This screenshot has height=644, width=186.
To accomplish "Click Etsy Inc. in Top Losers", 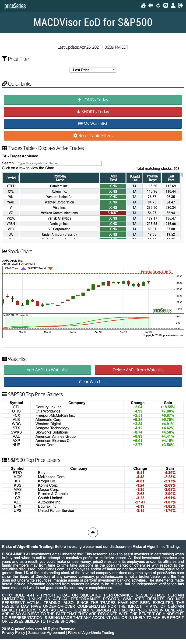I will (45, 473).
